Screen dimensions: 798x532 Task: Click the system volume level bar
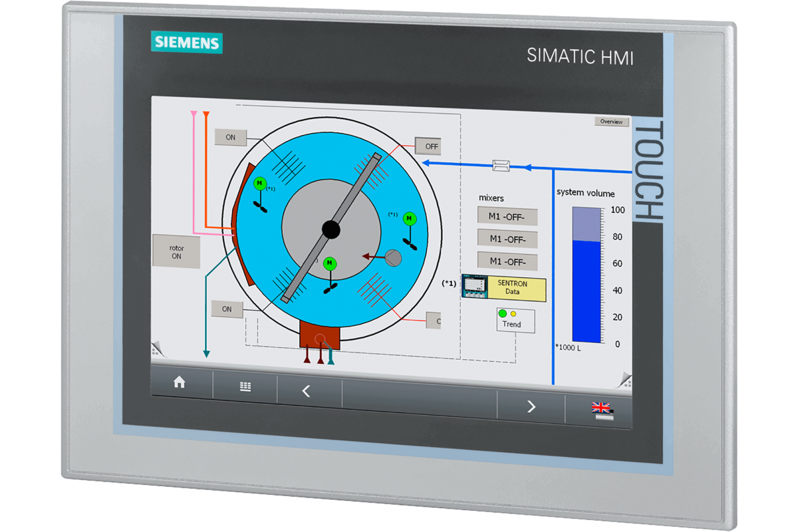point(586,275)
